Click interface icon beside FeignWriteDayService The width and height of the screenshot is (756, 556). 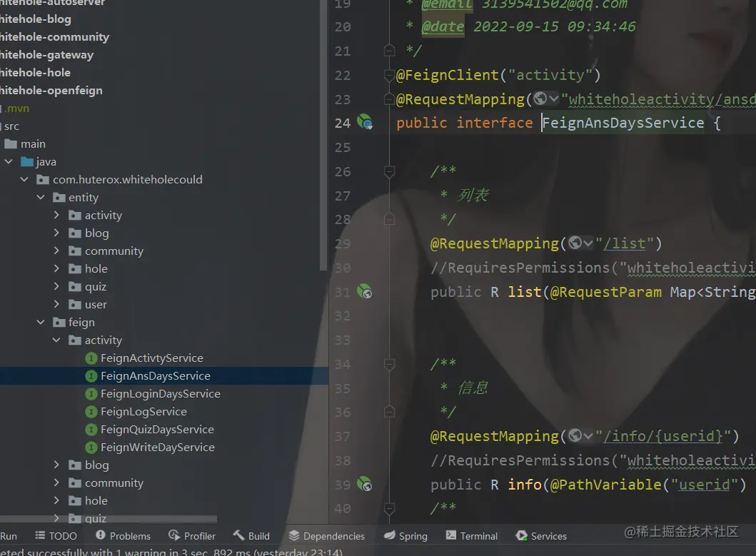(91, 448)
